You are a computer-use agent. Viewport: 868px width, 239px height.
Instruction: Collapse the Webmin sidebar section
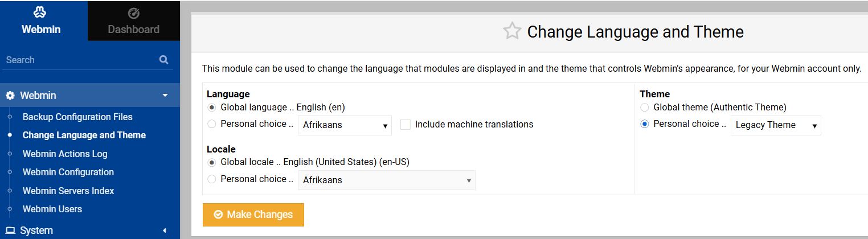(x=165, y=96)
